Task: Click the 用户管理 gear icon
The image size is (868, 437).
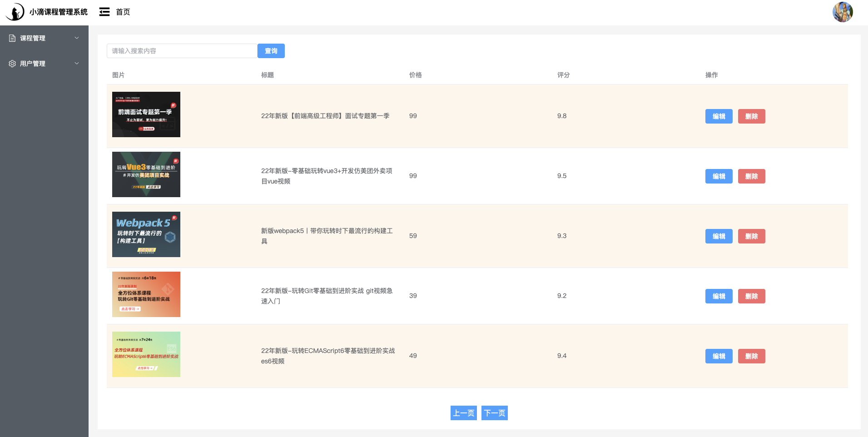Action: (x=12, y=64)
